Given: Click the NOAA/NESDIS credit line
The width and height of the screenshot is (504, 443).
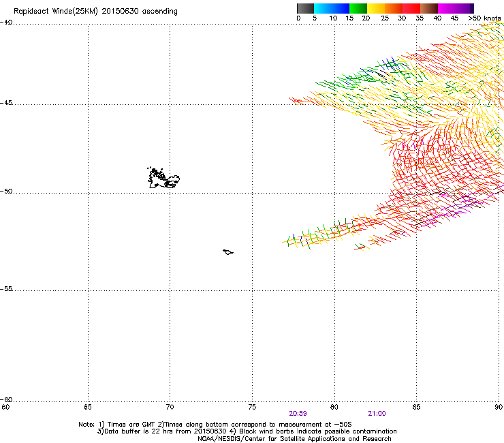Looking at the screenshot, I should pos(294,439).
